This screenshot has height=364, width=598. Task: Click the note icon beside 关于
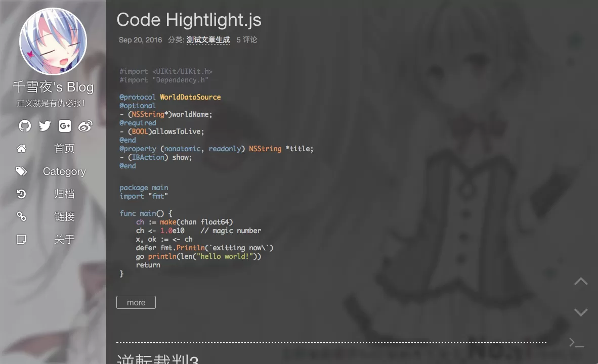click(x=21, y=239)
